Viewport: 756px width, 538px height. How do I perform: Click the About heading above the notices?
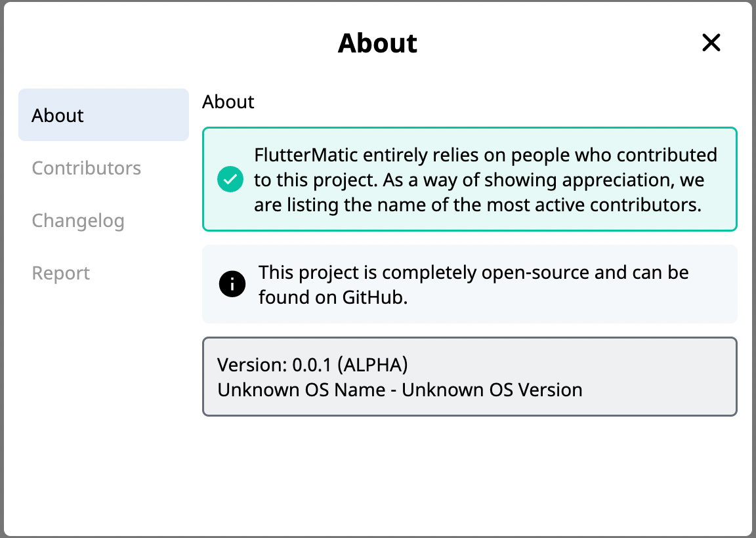228,102
